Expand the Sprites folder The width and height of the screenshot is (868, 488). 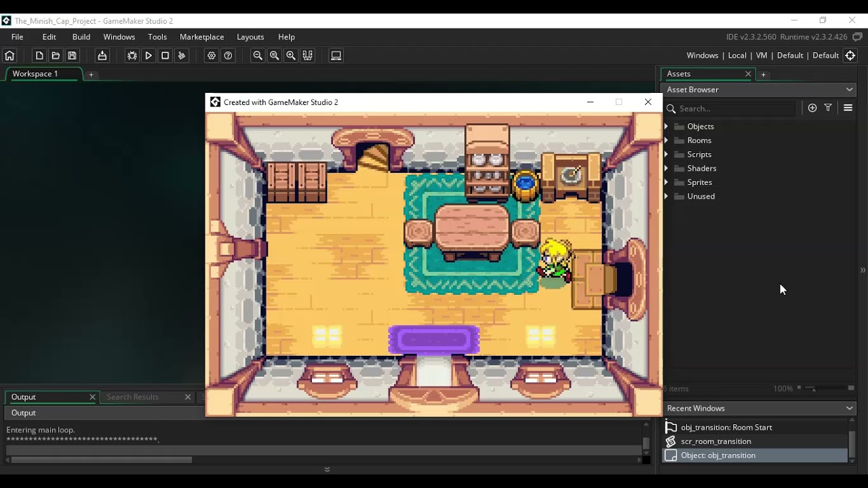point(667,182)
